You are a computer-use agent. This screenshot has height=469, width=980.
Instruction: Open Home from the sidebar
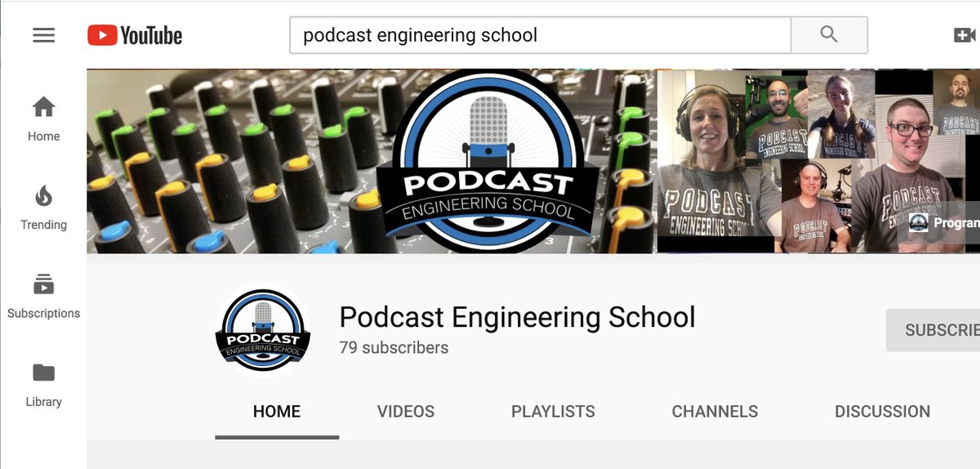pos(43,119)
